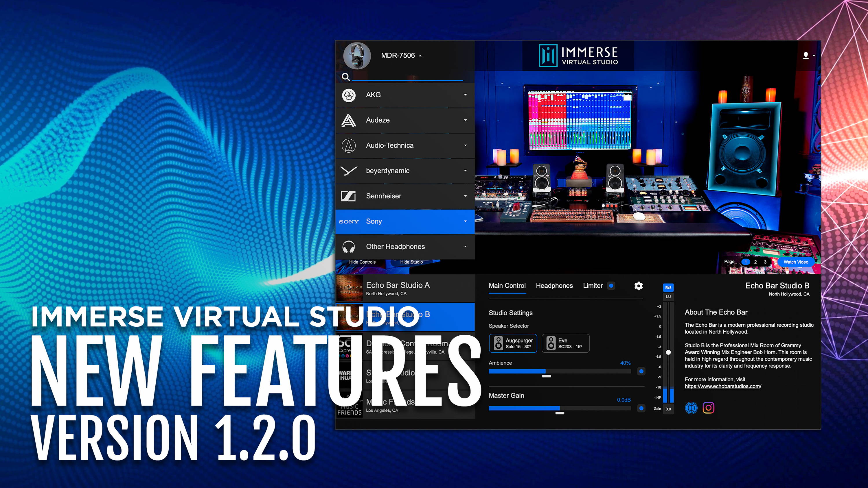Expand the Other Headphones arrow
Viewport: 868px width, 488px height.
[465, 247]
